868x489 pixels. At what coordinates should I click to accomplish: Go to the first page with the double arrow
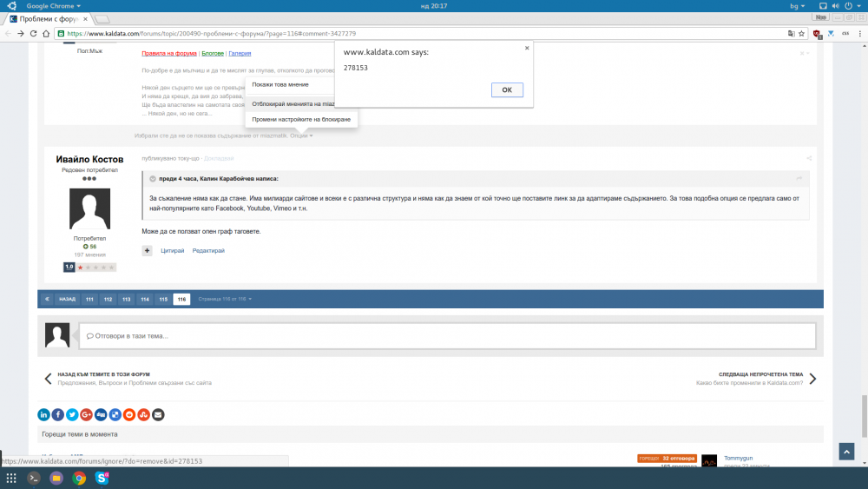47,299
